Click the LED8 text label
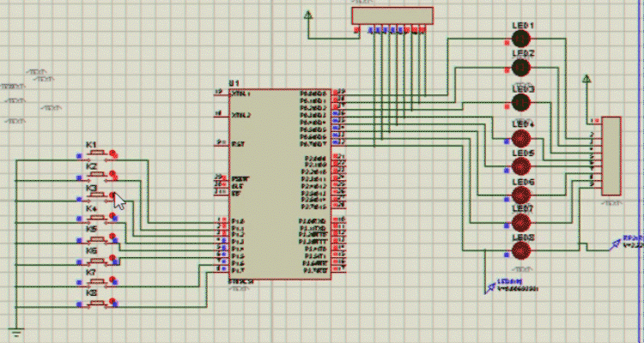The width and height of the screenshot is (644, 343). [x=523, y=238]
